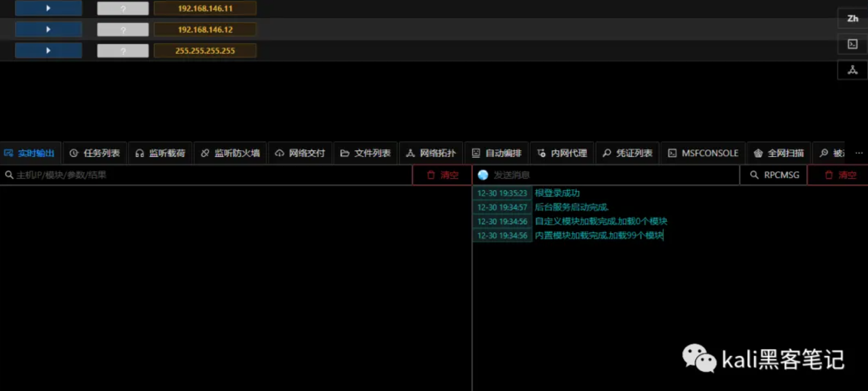868x391 pixels.
Task: Select the 192.168.146.12 IP tag
Action: click(x=205, y=29)
